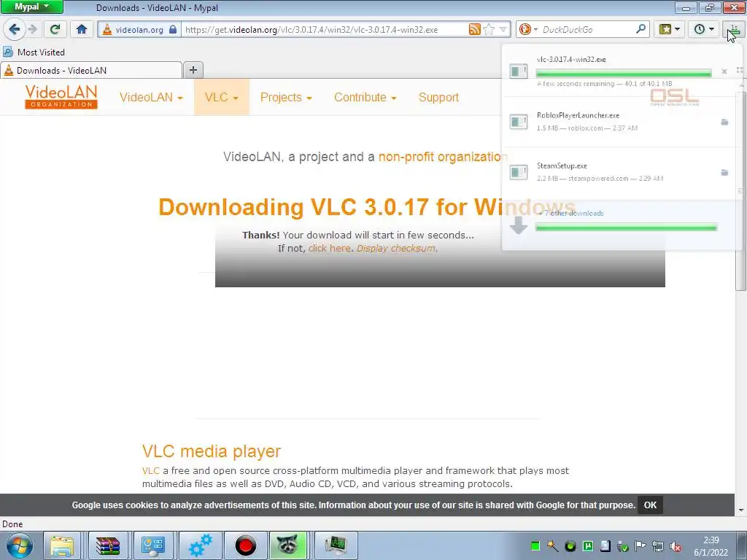
Task: Click VLC cone icon on the tab
Action: [x=9, y=71]
